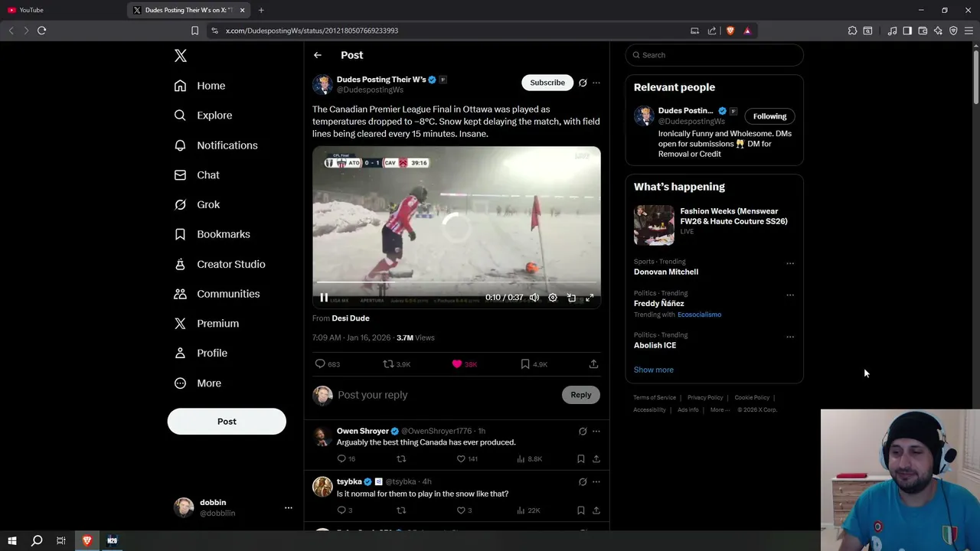Click the white Post button
Screen dimensions: 980x551
(x=227, y=422)
